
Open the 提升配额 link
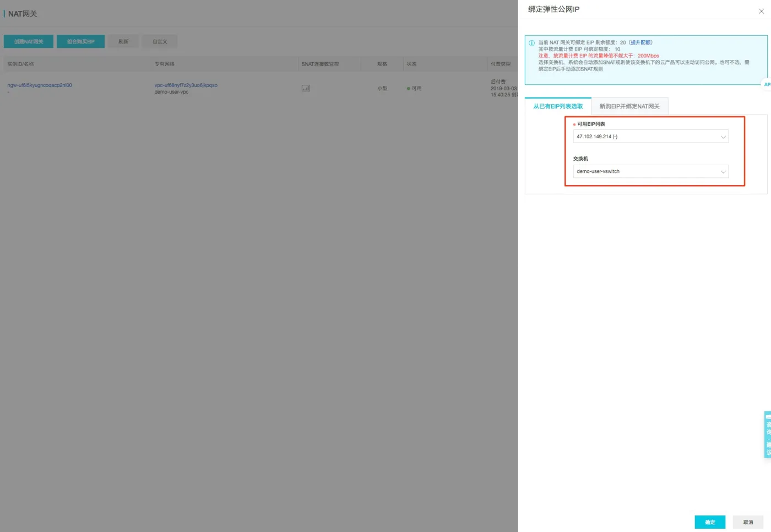click(640, 42)
